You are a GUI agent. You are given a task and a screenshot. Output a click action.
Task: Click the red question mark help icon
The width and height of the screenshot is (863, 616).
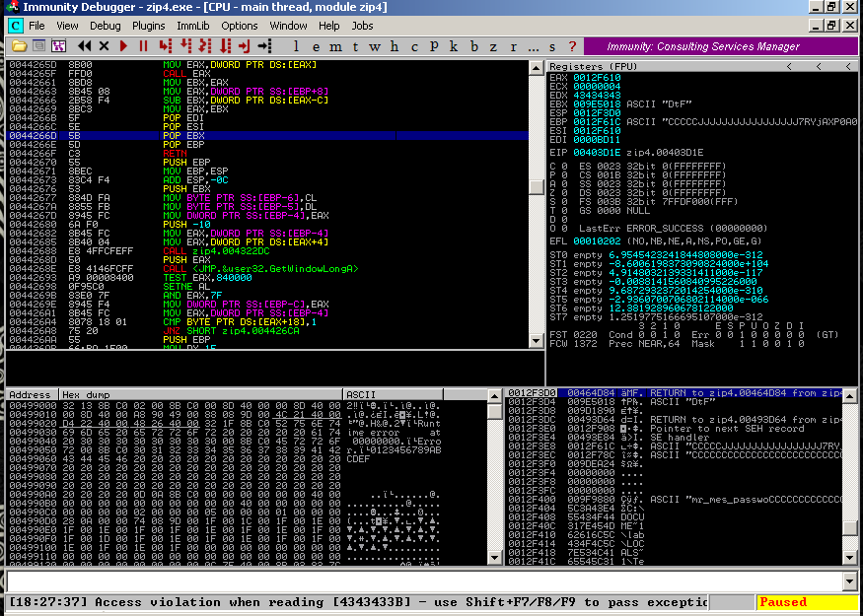click(572, 46)
